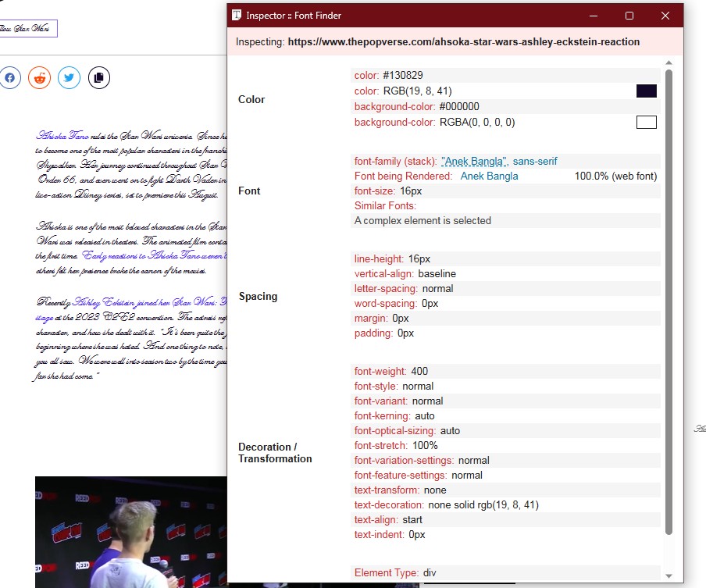Click the white background-color swatch
The width and height of the screenshot is (706, 588).
tap(646, 122)
